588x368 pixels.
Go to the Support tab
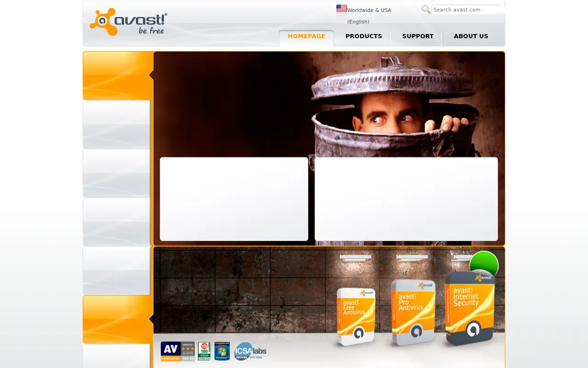click(x=418, y=37)
